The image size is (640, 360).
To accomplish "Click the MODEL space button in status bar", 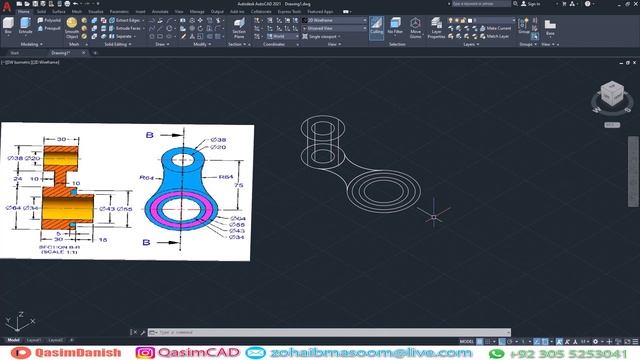I will point(467,342).
